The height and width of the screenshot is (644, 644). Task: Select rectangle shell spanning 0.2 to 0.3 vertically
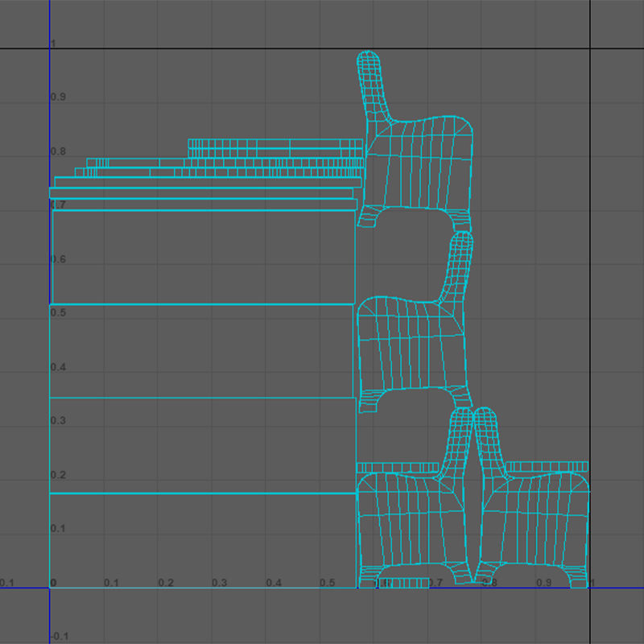pyautogui.click(x=203, y=445)
